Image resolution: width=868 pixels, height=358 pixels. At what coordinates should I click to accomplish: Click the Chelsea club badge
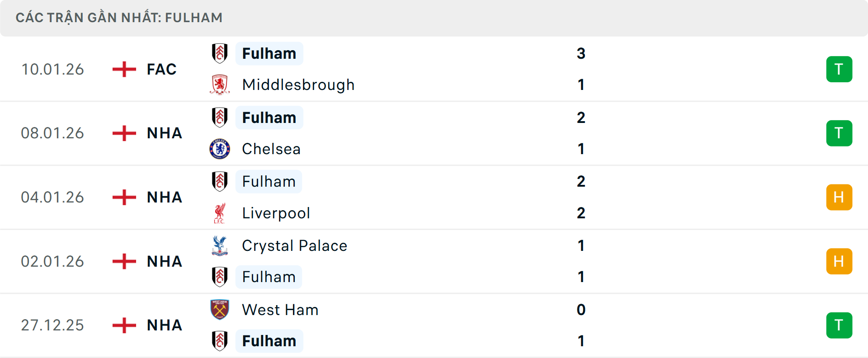click(x=220, y=149)
